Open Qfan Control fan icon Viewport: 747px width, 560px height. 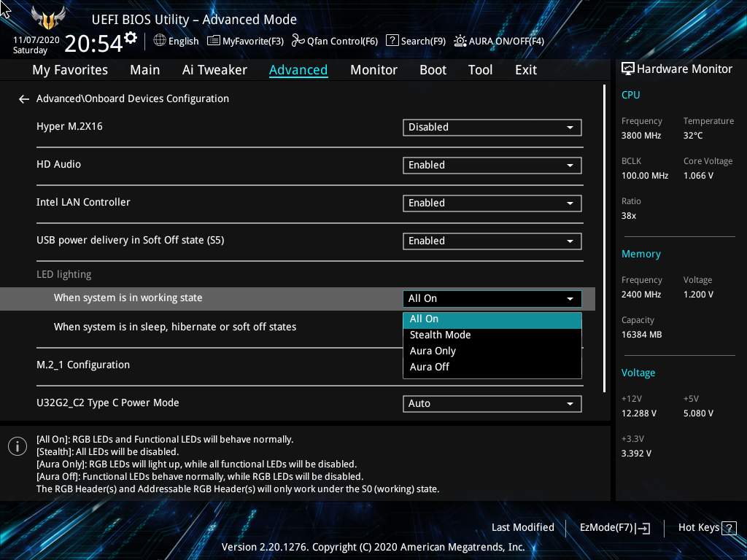298,41
